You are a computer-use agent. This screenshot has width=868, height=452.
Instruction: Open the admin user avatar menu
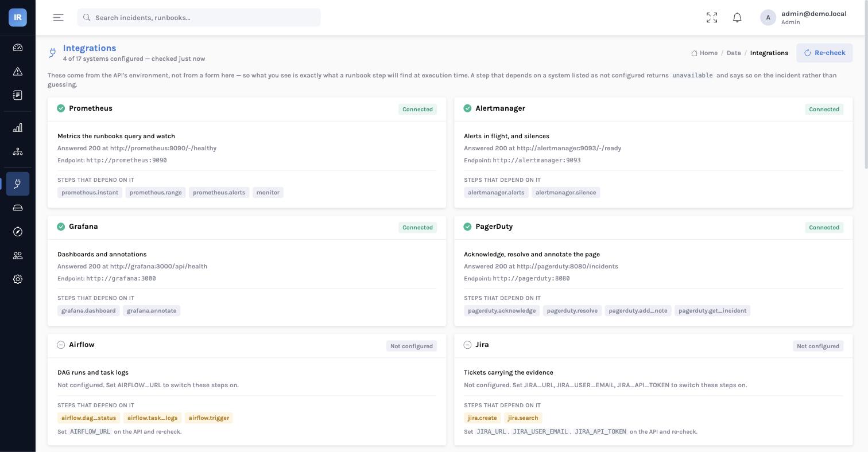tap(768, 18)
